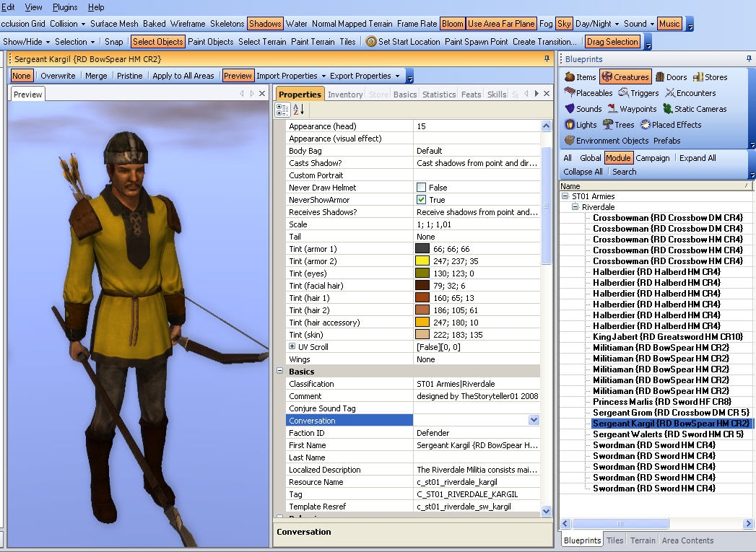Open the Plugins menu

click(x=65, y=7)
